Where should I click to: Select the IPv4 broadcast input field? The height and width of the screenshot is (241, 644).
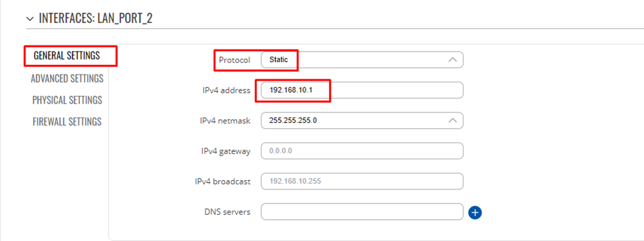(x=362, y=182)
